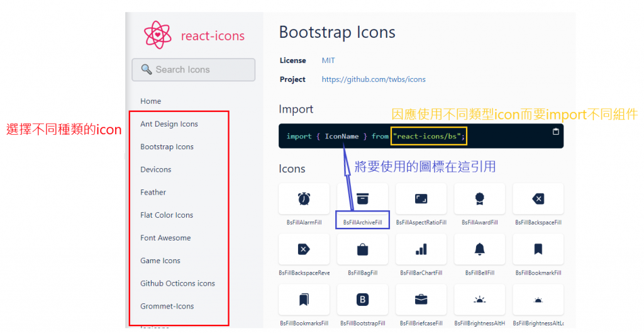Screen dimensions: 644x333
Task: Select the BsFillBarChartFill chart icon
Action: click(x=421, y=249)
